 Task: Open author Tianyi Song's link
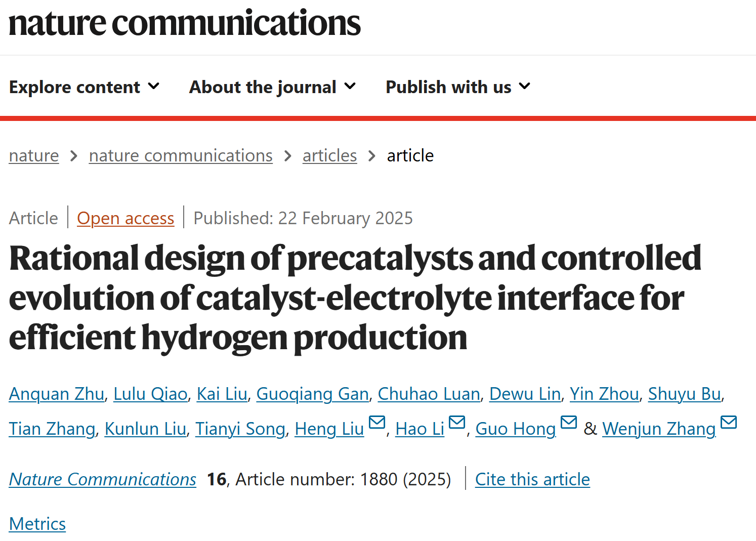click(240, 429)
